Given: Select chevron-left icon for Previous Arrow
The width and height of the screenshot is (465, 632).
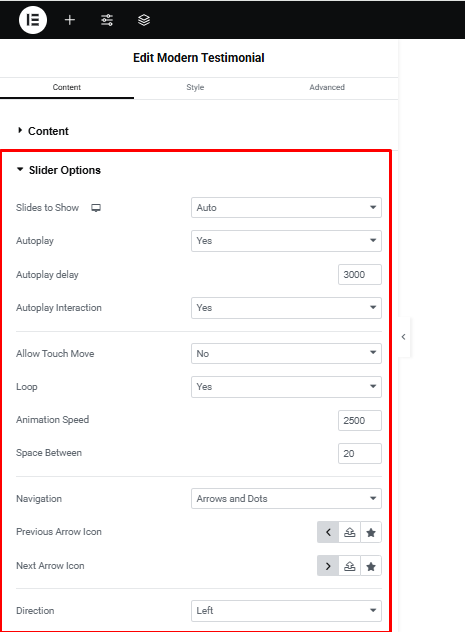Looking at the screenshot, I should (x=328, y=532).
